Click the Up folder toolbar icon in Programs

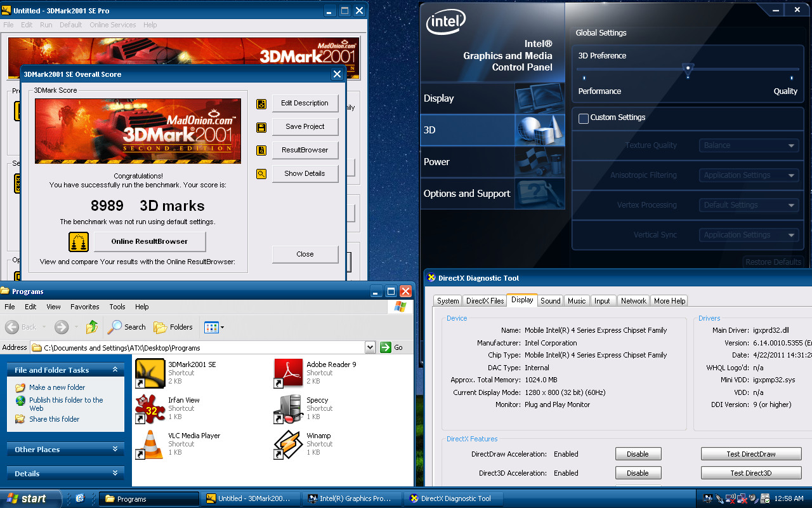point(92,327)
